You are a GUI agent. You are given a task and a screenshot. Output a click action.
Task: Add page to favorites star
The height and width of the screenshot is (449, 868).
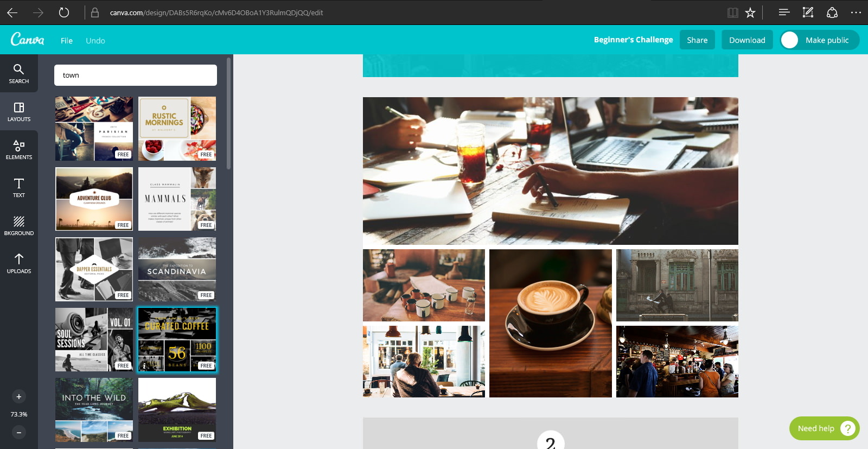750,12
